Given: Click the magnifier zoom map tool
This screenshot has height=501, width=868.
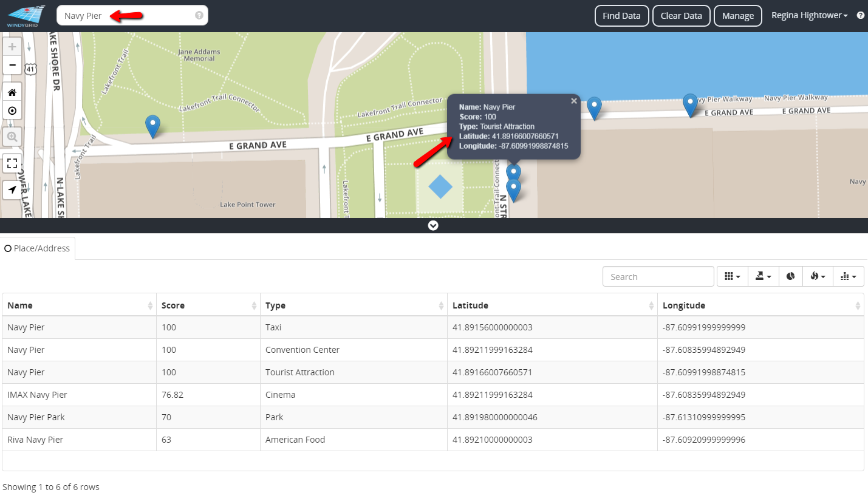Looking at the screenshot, I should [12, 137].
